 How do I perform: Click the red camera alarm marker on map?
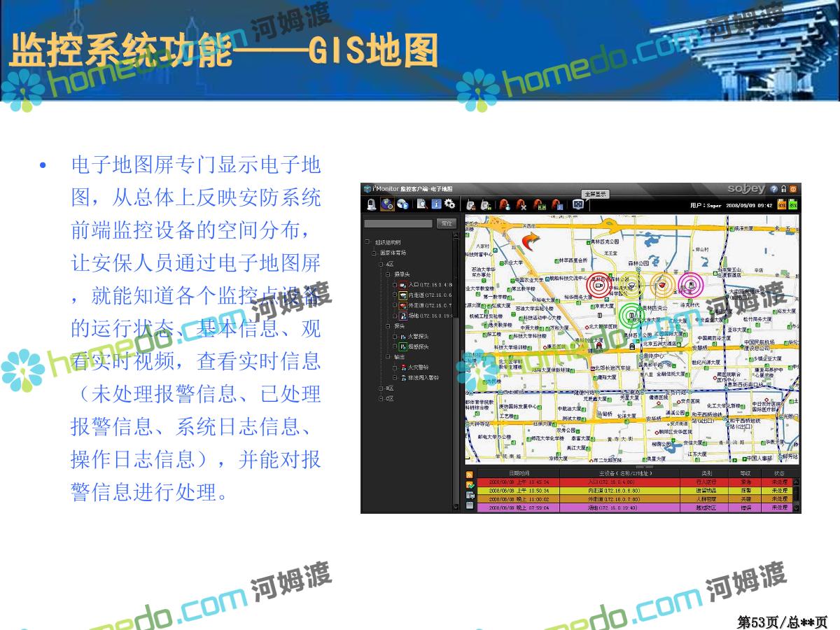coord(598,286)
